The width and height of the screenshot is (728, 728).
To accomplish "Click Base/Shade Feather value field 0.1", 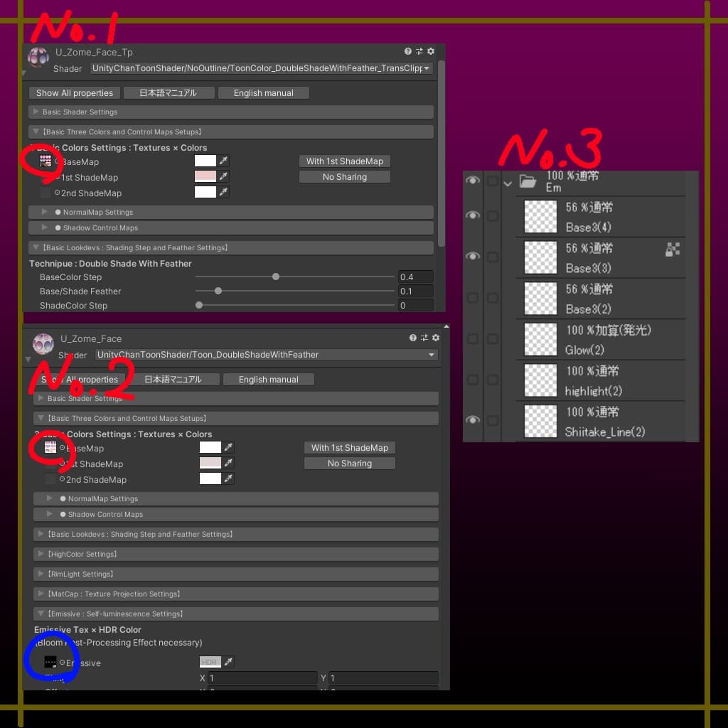I will (415, 291).
